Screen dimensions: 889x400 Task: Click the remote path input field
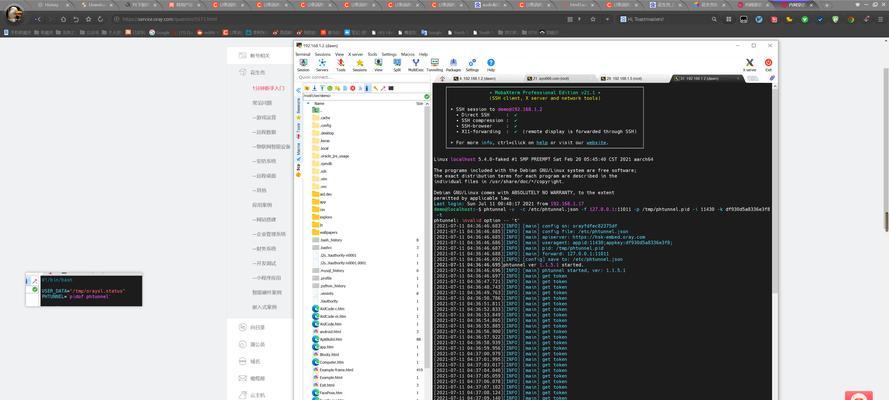tap(363, 96)
